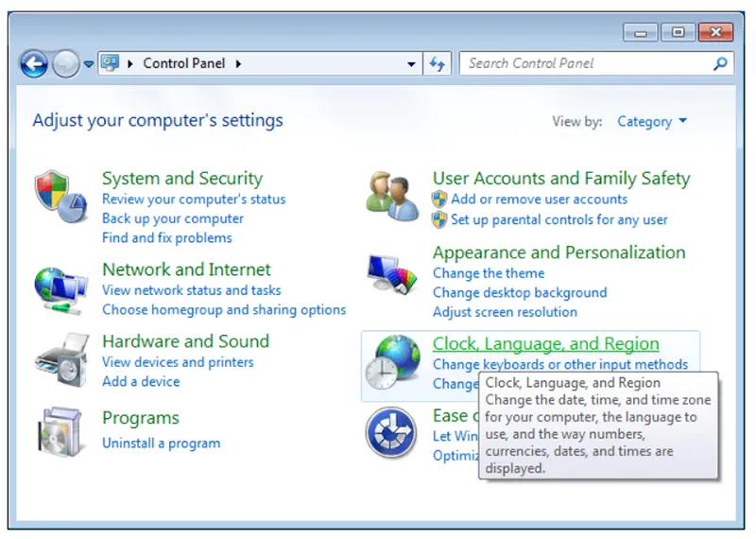
Task: Click the search magnifier icon
Action: (720, 63)
